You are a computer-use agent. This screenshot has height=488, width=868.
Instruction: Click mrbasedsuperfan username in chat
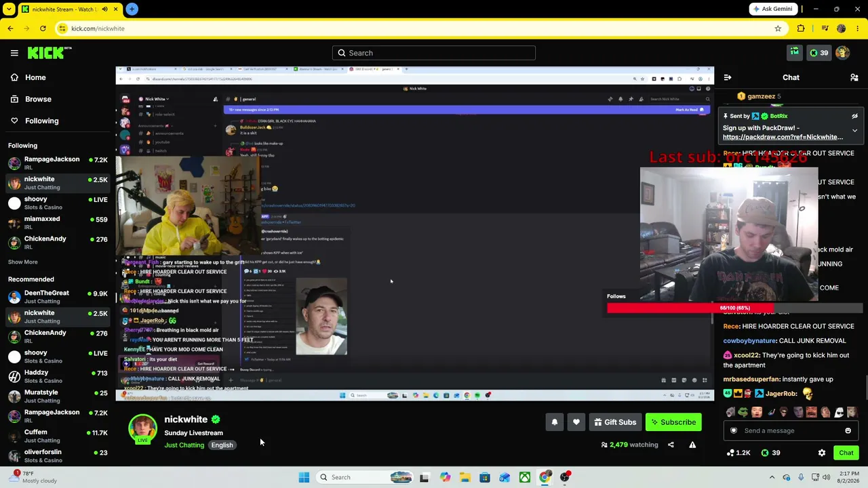751,380
